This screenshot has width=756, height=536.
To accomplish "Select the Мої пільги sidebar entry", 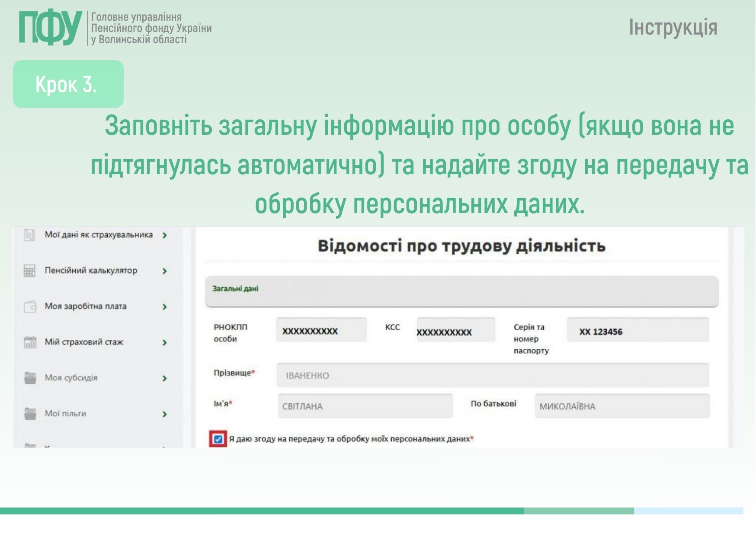I will [x=66, y=414].
